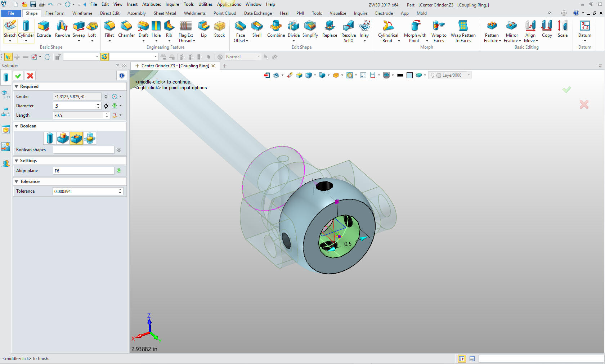The image size is (605, 364).
Task: Click the Diameter input field
Action: (75, 106)
